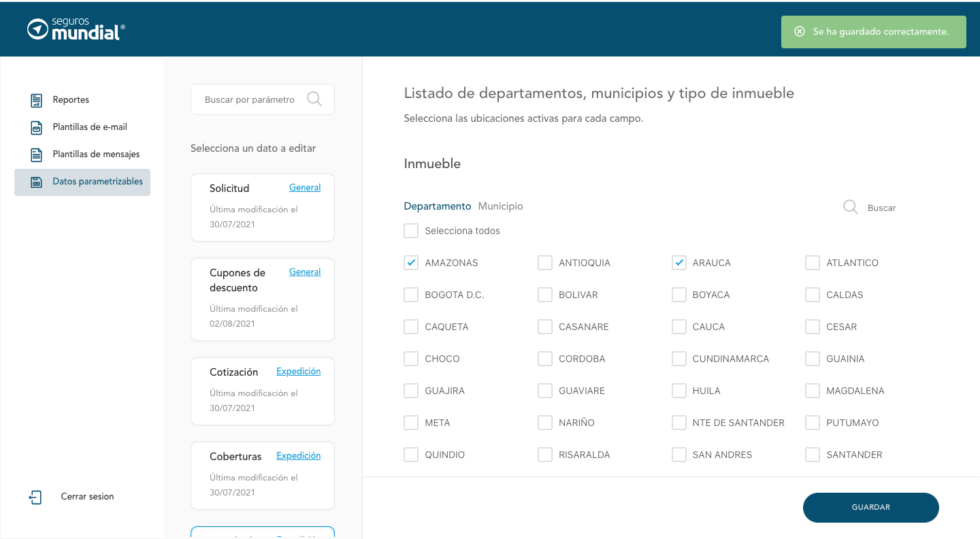Tick the META checkbox
The width and height of the screenshot is (980, 539).
pyautogui.click(x=411, y=423)
